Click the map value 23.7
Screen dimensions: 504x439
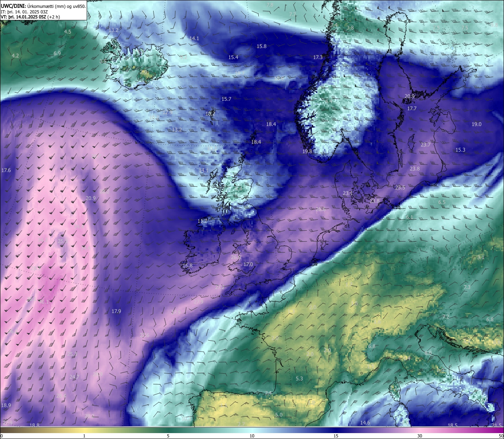425,144
